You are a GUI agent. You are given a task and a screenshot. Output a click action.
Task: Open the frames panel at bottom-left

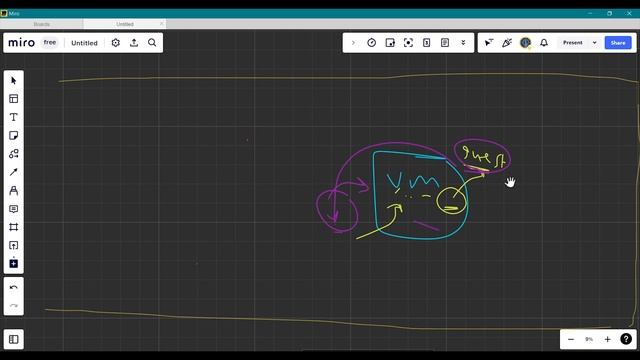click(13, 339)
